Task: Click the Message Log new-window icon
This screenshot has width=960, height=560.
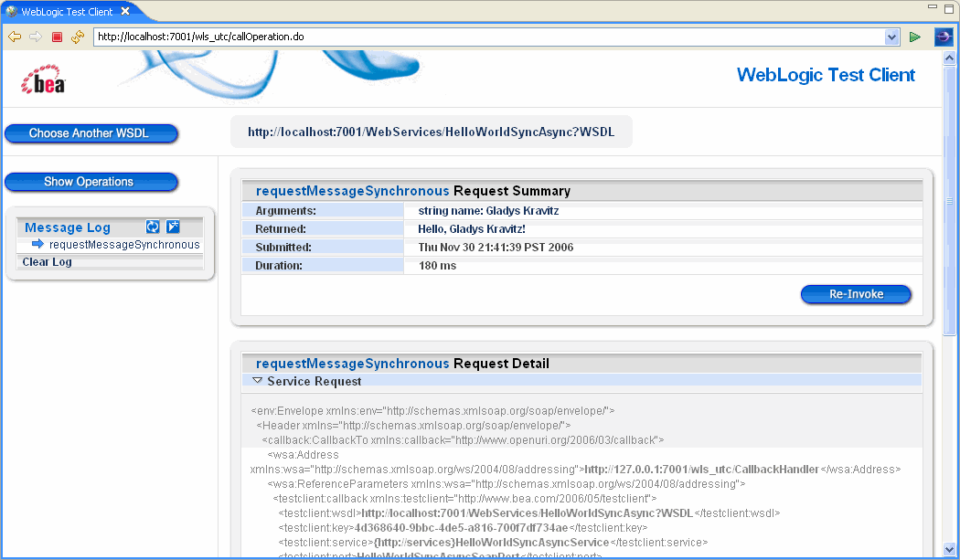Action: click(x=174, y=227)
